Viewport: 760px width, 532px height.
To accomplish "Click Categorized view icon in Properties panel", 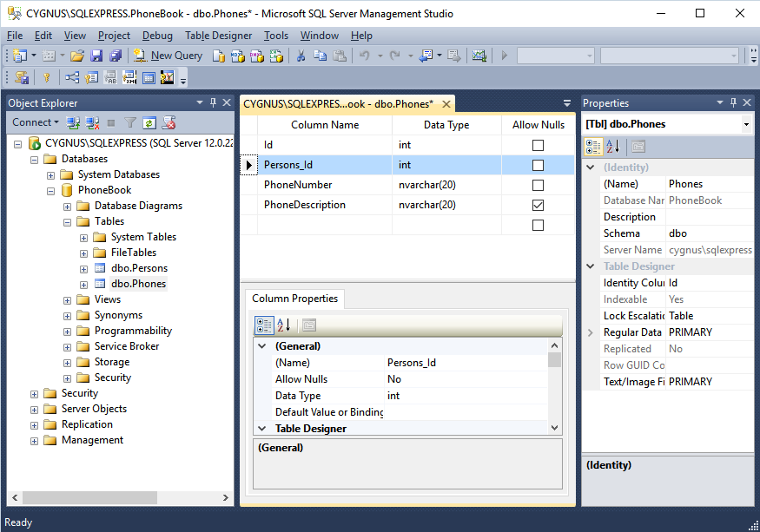I will click(x=594, y=147).
